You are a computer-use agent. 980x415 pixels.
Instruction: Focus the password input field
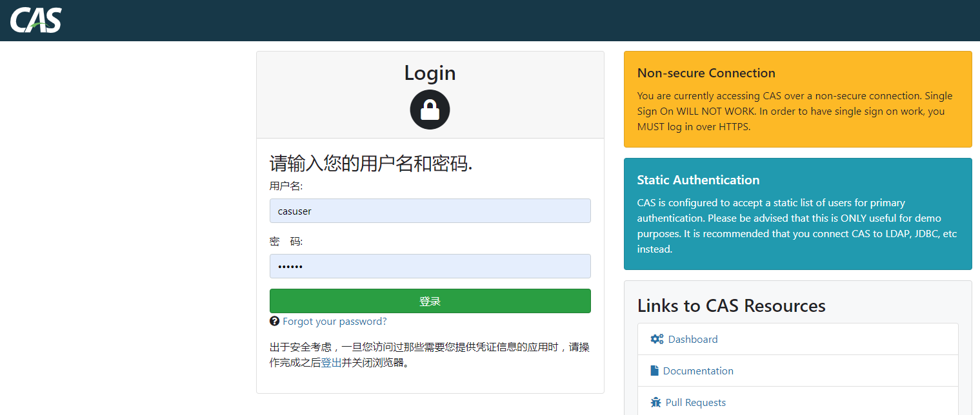click(x=430, y=266)
